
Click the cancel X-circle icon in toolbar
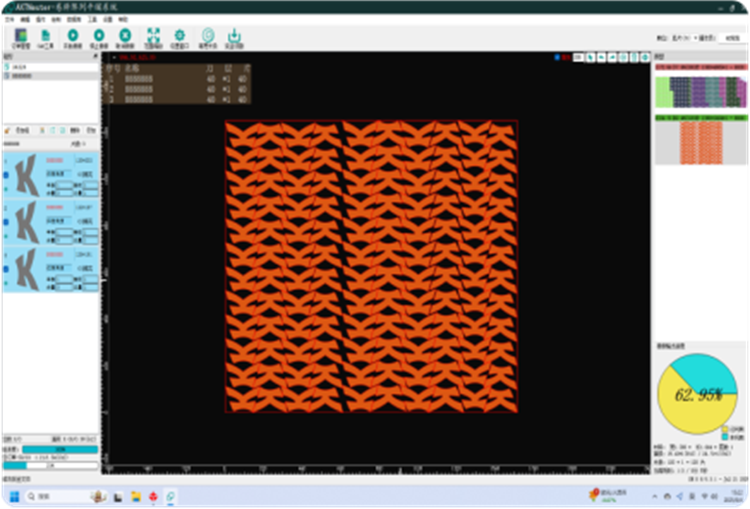coord(125,37)
